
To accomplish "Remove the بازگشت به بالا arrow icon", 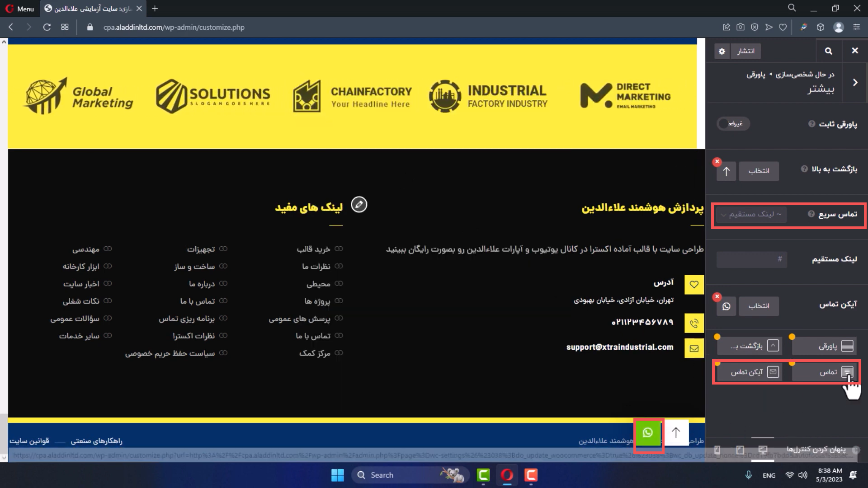I will (x=717, y=161).
